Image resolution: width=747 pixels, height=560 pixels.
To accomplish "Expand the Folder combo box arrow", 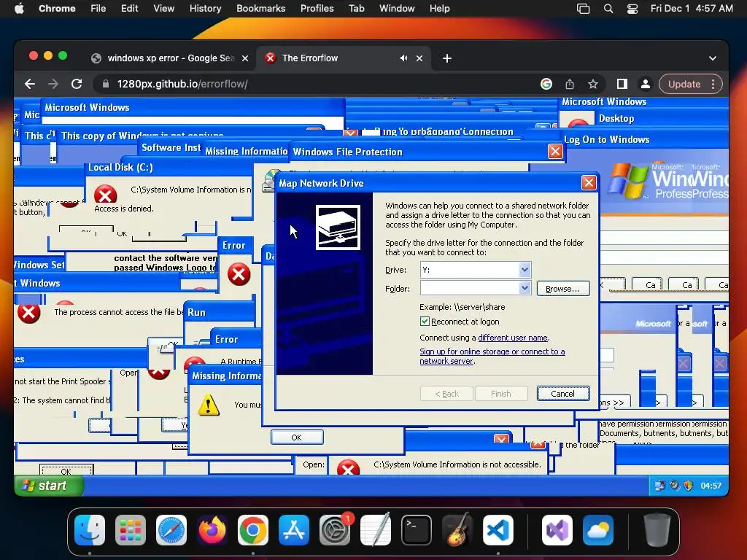I will [x=525, y=288].
